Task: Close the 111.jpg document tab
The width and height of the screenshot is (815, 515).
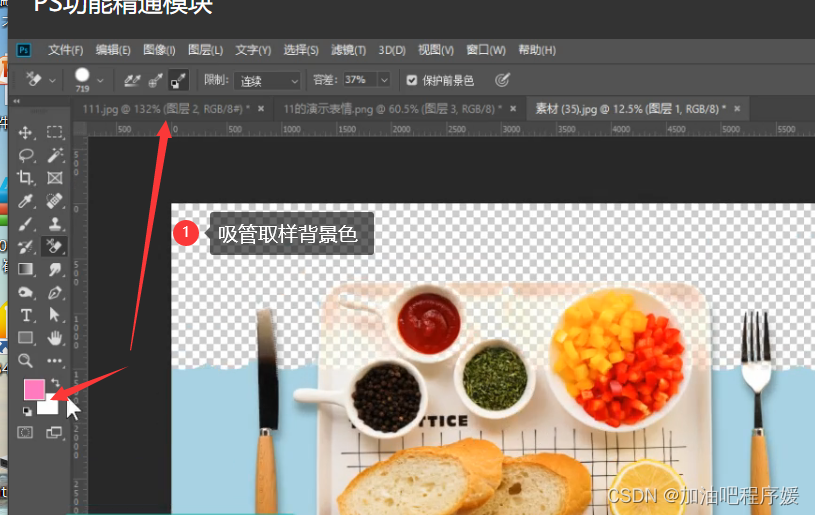Action: coord(261,109)
